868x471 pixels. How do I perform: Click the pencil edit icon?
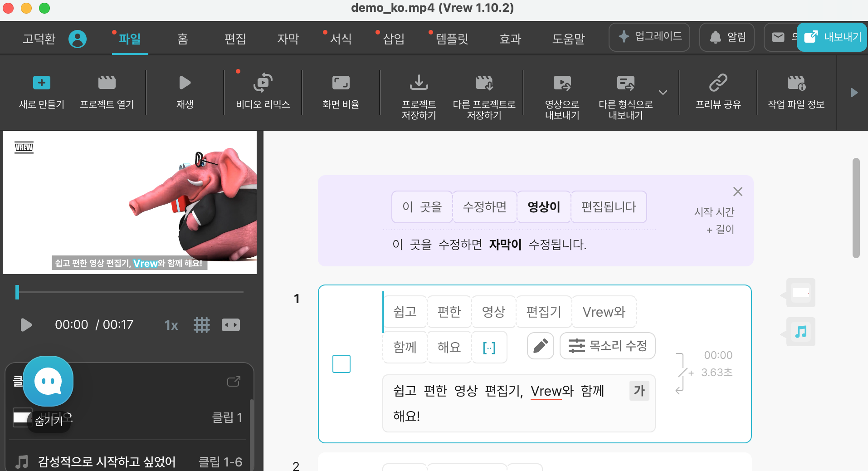[x=541, y=346]
